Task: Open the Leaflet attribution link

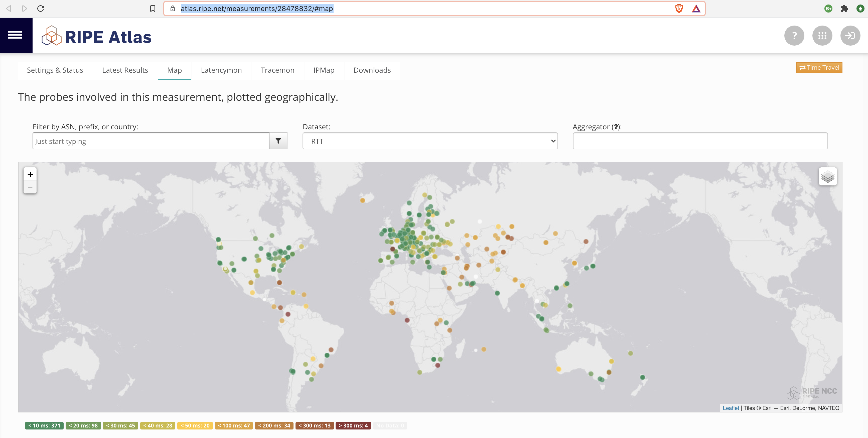Action: point(731,408)
